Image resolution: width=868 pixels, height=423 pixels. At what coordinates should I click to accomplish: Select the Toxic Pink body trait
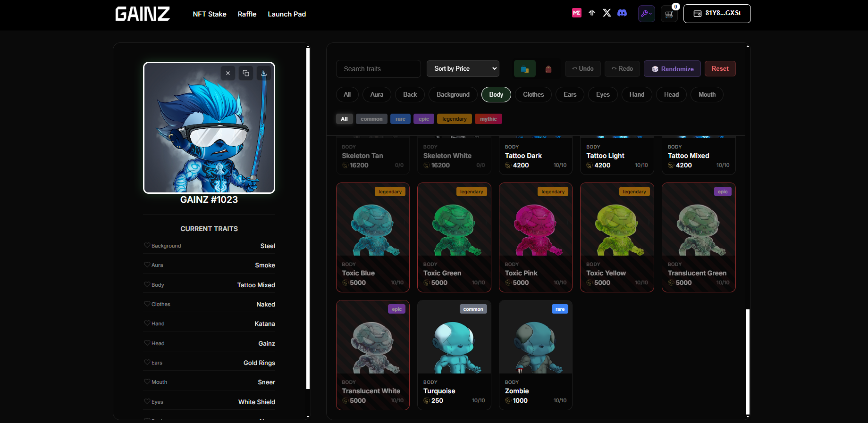pos(535,237)
